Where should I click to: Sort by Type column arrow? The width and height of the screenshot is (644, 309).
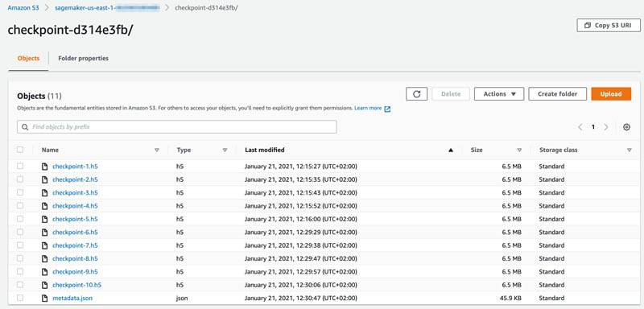point(225,150)
